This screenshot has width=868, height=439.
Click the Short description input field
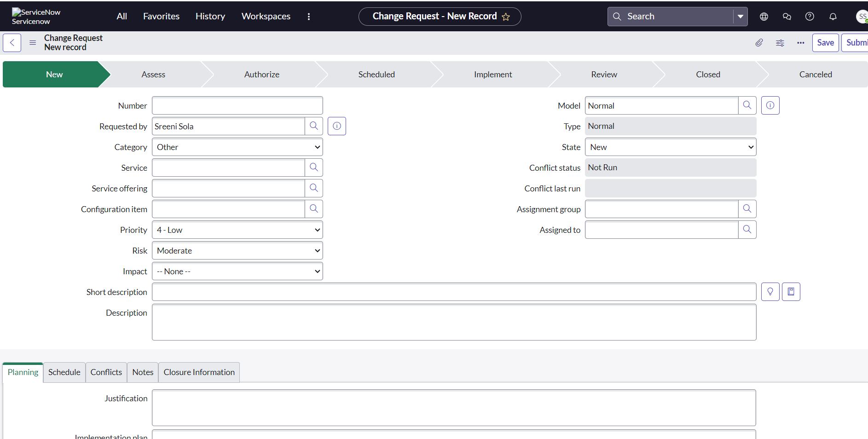click(x=454, y=292)
